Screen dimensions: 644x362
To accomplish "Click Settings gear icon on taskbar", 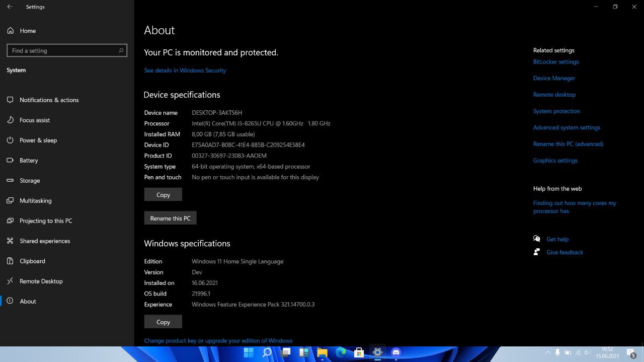I will (377, 352).
